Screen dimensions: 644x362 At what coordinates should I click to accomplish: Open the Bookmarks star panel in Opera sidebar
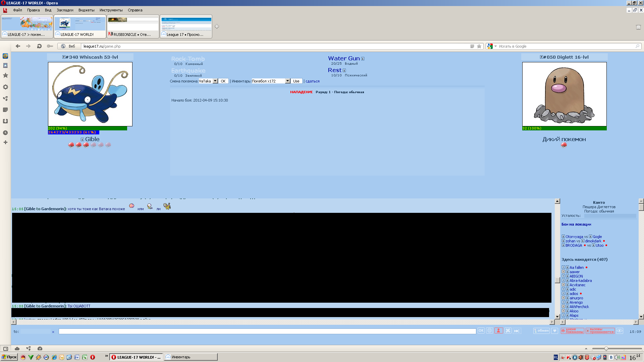(x=5, y=75)
